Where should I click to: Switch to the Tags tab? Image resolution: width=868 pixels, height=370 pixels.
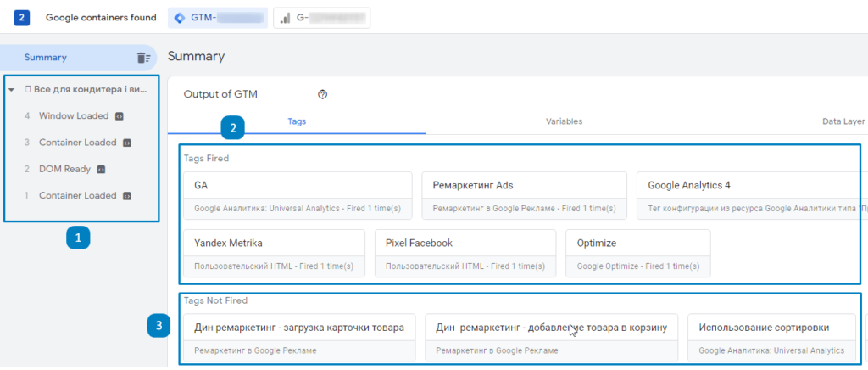coord(297,121)
